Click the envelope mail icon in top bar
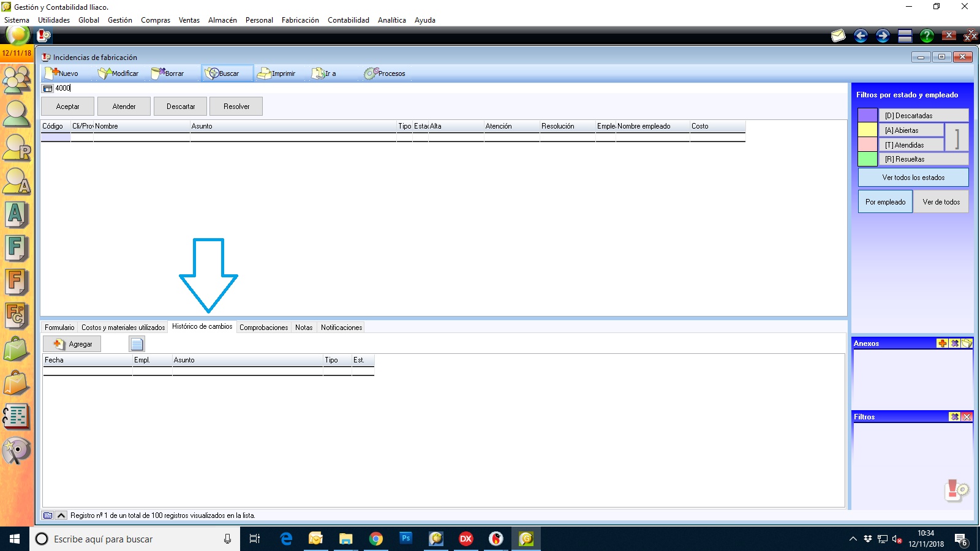This screenshot has height=551, width=980. tap(838, 36)
